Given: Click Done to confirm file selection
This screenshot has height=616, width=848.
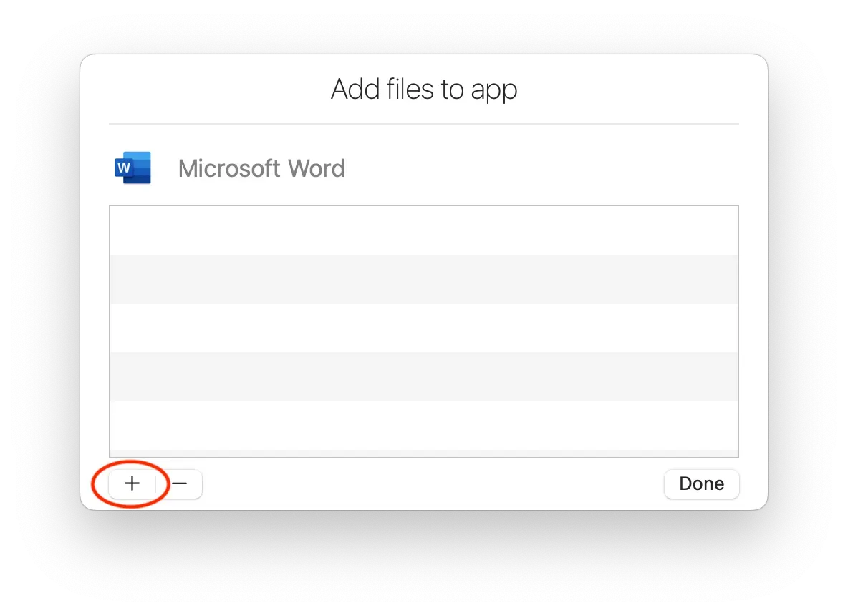Looking at the screenshot, I should [x=701, y=483].
